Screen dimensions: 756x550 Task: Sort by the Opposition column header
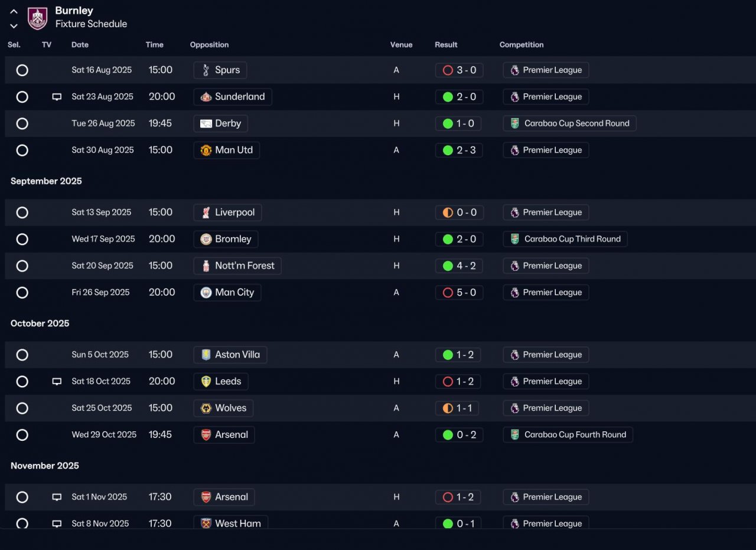[209, 45]
